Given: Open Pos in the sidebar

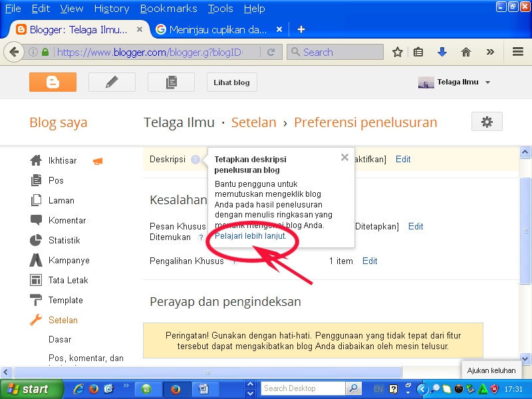Looking at the screenshot, I should (x=56, y=180).
